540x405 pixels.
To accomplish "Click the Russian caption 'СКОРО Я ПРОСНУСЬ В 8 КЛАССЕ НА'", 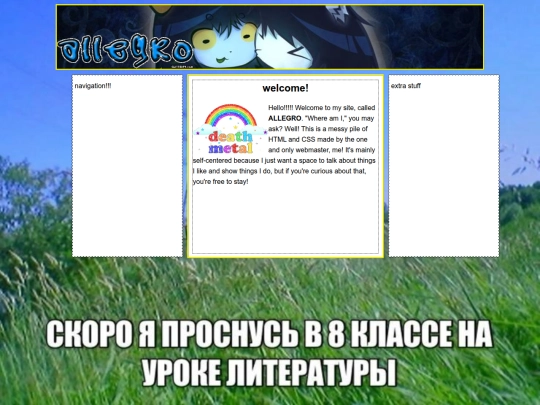I will [269, 334].
